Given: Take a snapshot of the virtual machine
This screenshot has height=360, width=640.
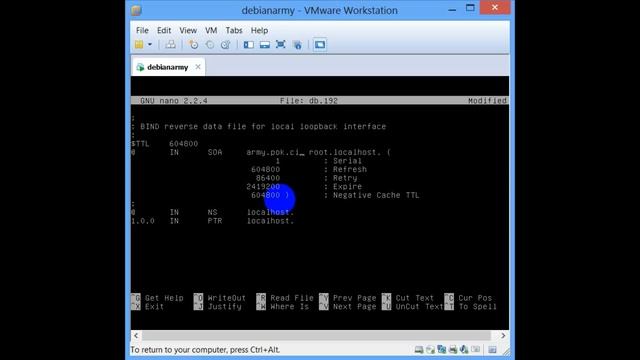Looking at the screenshot, I should [x=193, y=44].
